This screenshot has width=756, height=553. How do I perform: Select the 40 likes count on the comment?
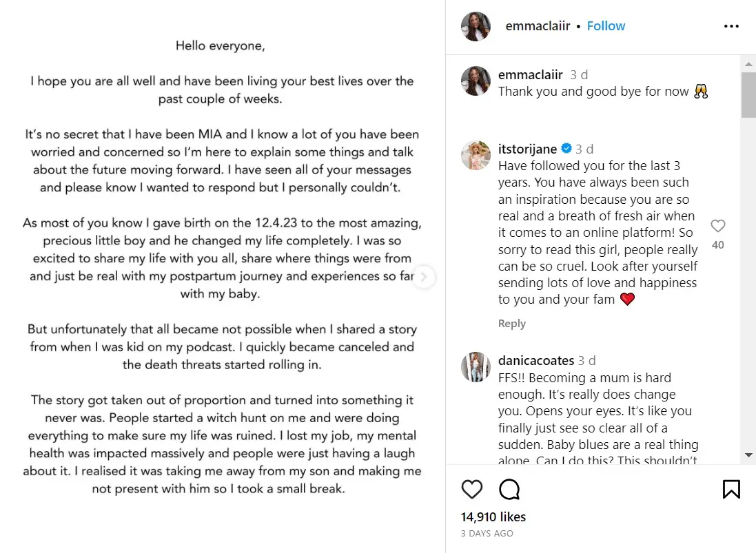tap(718, 244)
